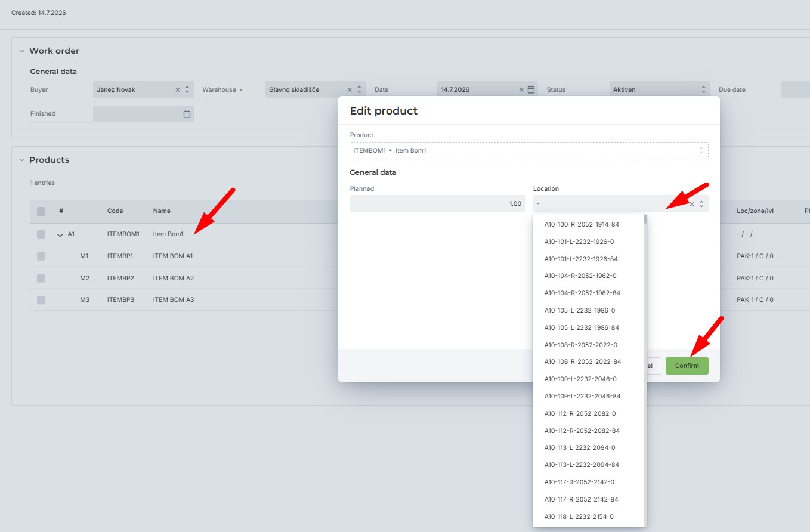Check the A1 ITEMBOM1 row checkbox
The height and width of the screenshot is (532, 810).
pos(41,234)
